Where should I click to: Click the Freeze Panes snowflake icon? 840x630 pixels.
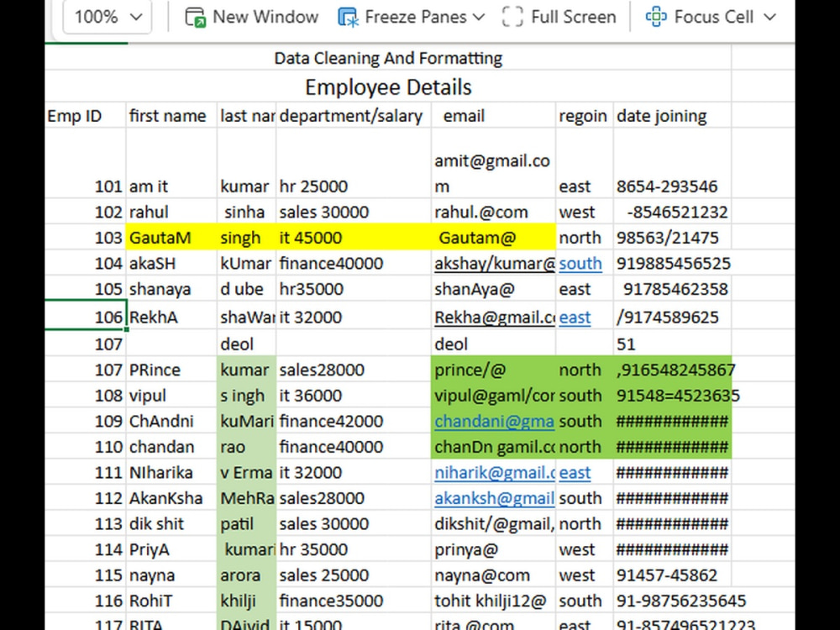pyautogui.click(x=349, y=17)
